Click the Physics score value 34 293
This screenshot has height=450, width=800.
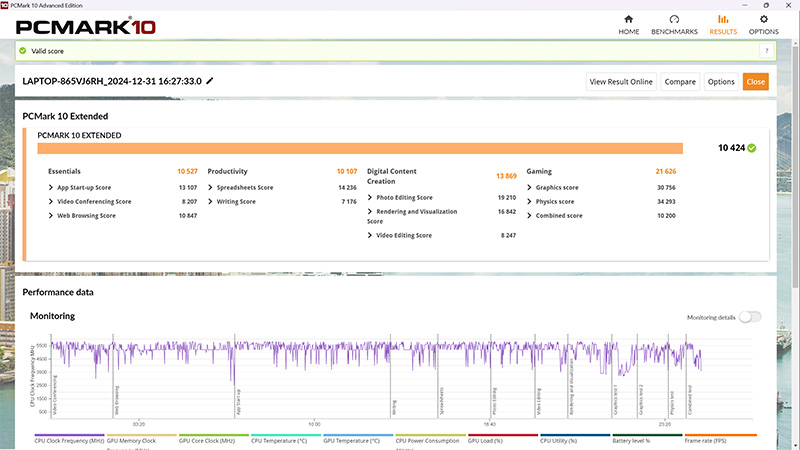666,202
